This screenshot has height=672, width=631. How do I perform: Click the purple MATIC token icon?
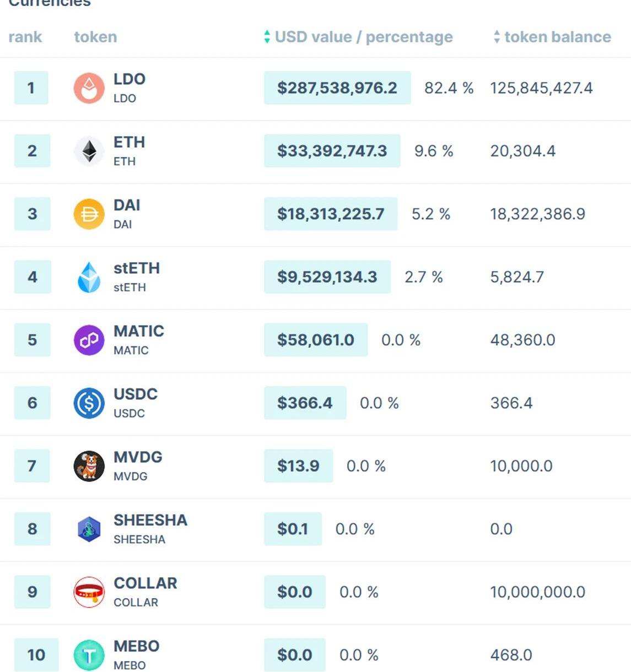point(89,340)
